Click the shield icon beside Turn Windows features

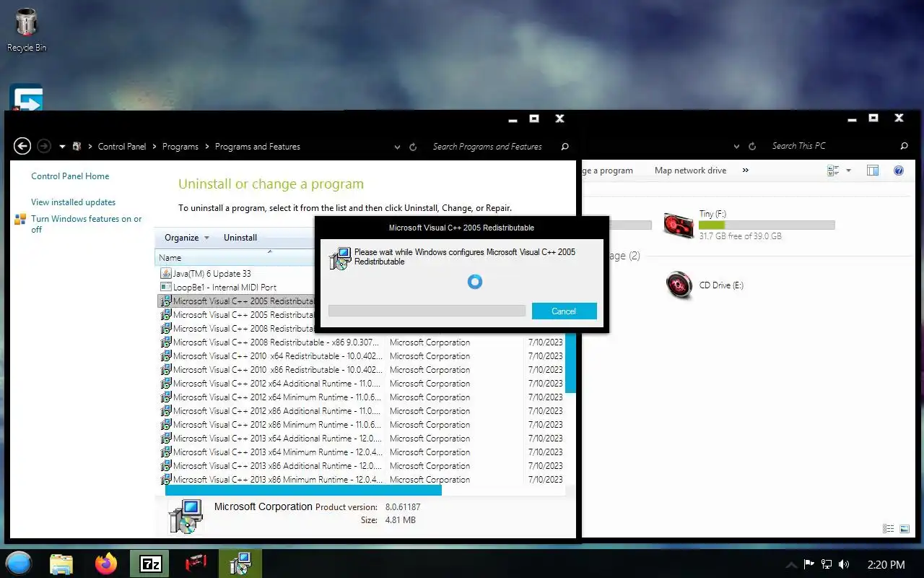pos(20,219)
